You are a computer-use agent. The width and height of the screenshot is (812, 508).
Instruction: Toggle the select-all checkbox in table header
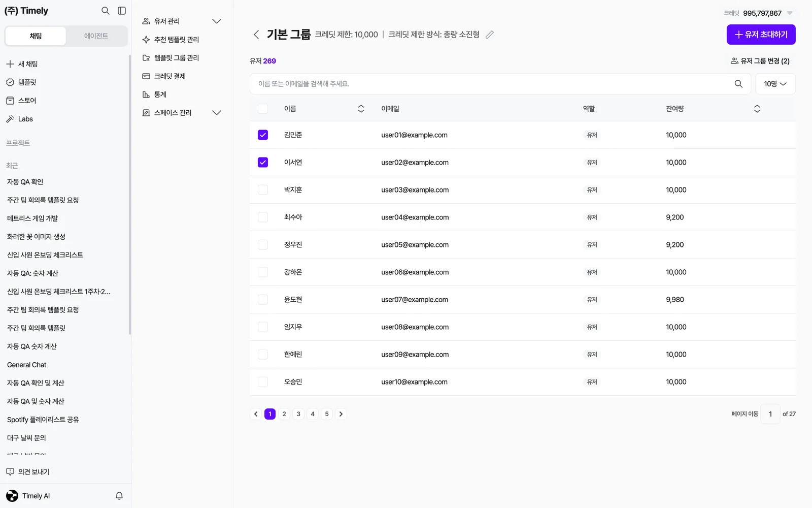click(x=263, y=109)
